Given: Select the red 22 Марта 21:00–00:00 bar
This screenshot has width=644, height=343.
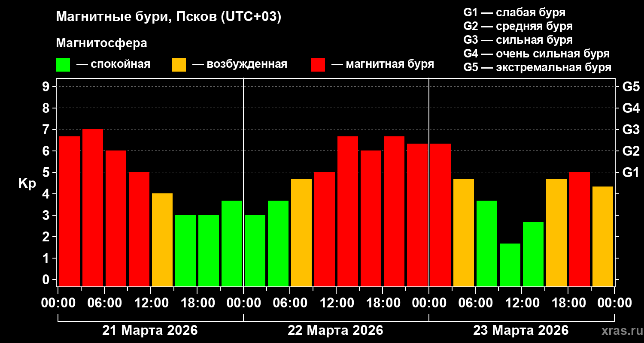Looking at the screenshot, I should (x=417, y=215).
